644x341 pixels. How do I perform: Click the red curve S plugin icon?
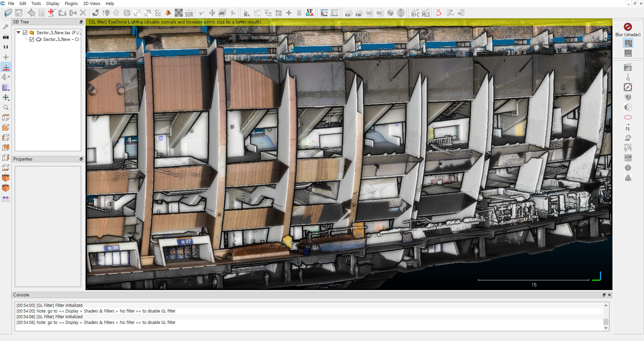(439, 13)
